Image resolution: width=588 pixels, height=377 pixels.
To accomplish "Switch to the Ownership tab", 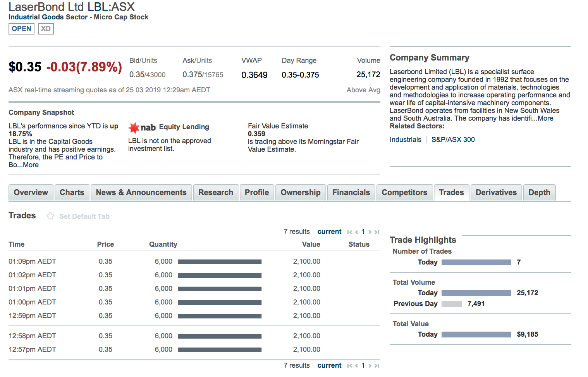I will (x=301, y=193).
